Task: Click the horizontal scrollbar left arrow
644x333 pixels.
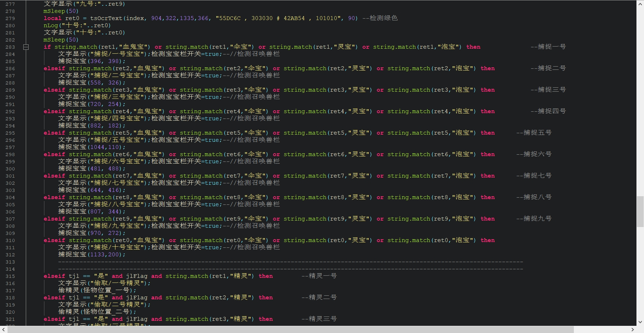Action: [x=4, y=329]
